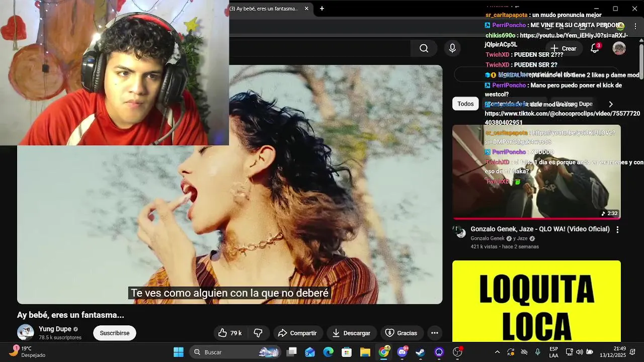Image resolution: width=644 pixels, height=362 pixels.
Task: Click video title Ay bebé, eres un fantasma...
Action: [70, 315]
